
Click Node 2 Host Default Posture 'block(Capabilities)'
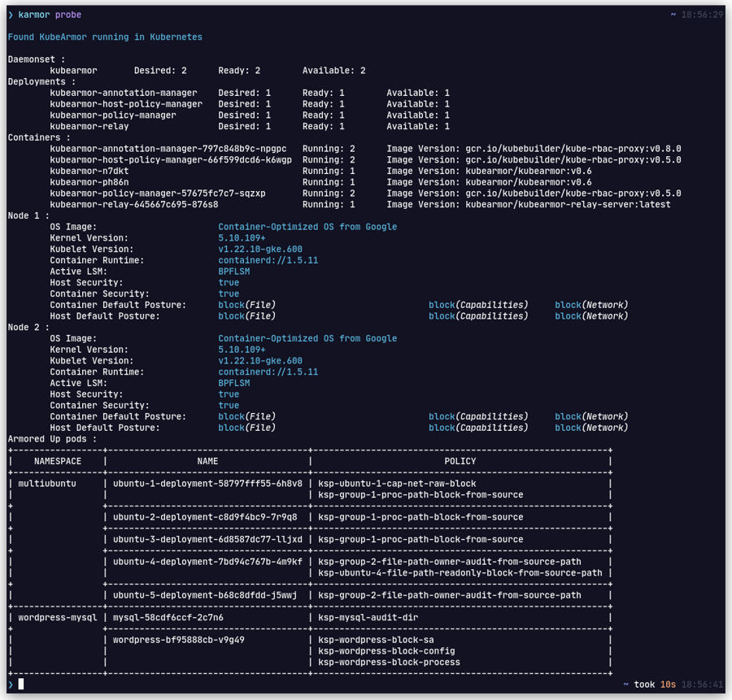coord(478,428)
